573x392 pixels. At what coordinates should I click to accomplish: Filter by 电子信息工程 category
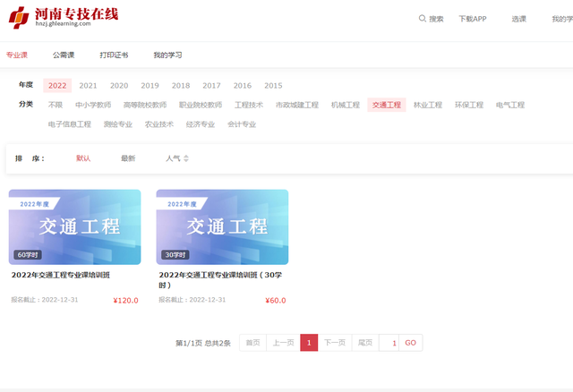[70, 124]
